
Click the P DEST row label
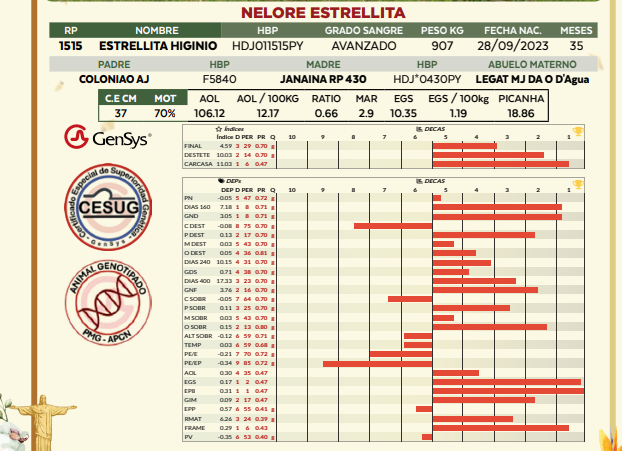pyautogui.click(x=194, y=235)
